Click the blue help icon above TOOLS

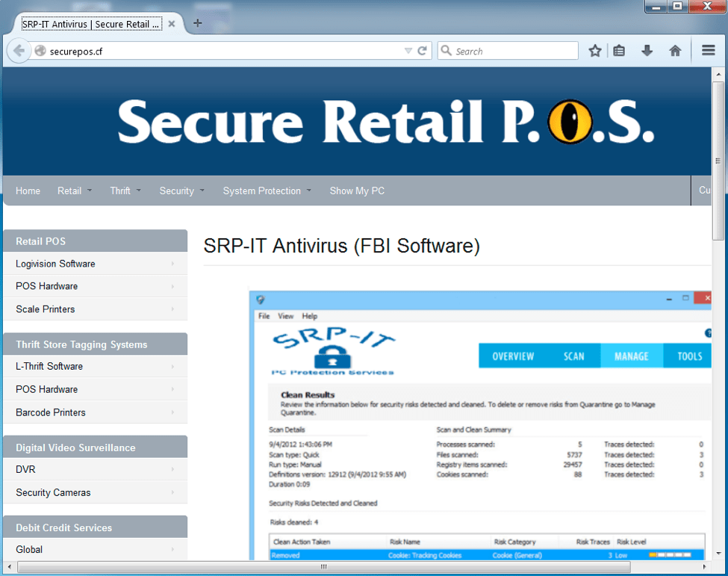coord(708,332)
